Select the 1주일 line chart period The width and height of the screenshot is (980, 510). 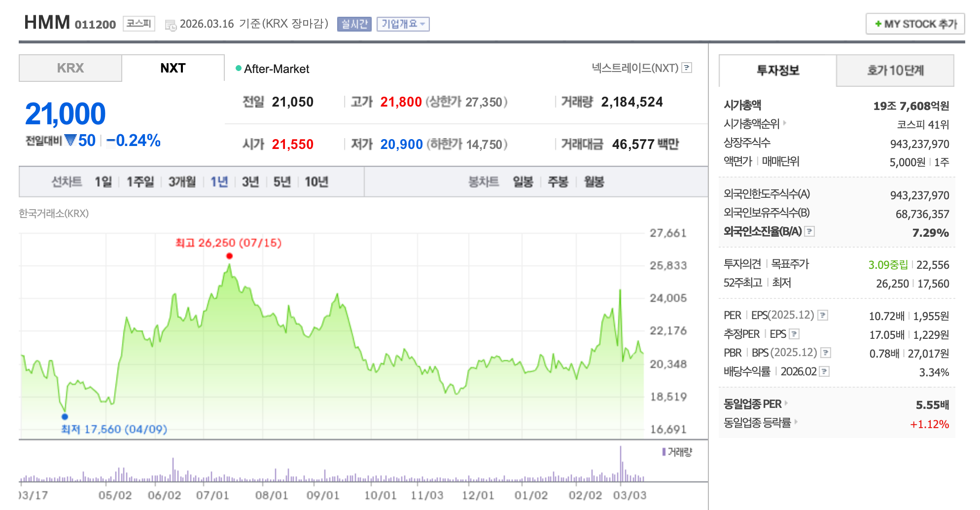pos(140,182)
